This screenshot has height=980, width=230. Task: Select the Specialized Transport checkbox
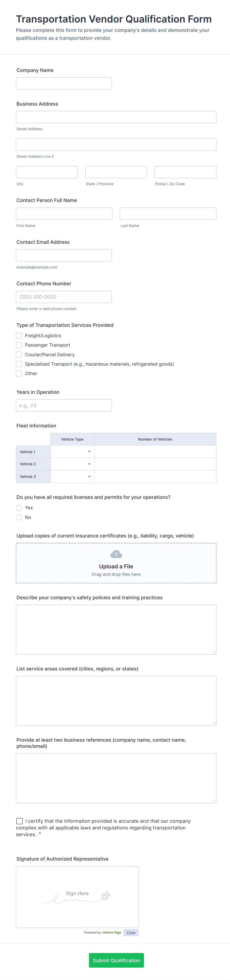coord(19,364)
